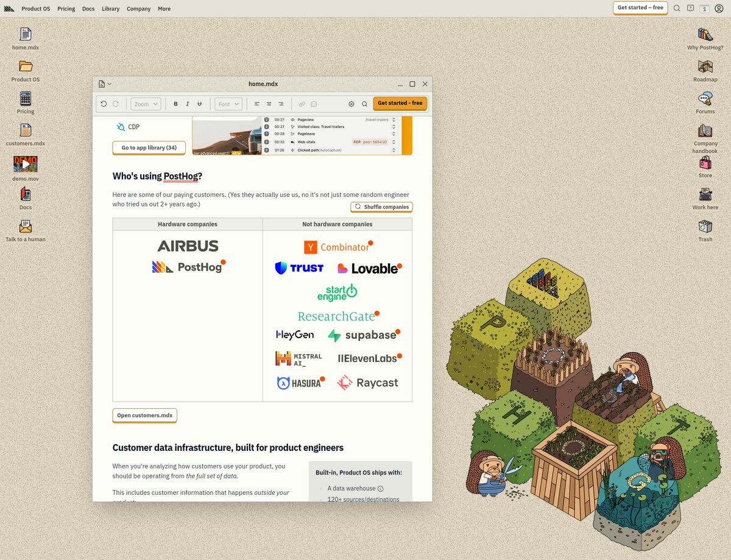The height and width of the screenshot is (560, 731).
Task: Open the file menu dropdown in window title bar
Action: [105, 84]
